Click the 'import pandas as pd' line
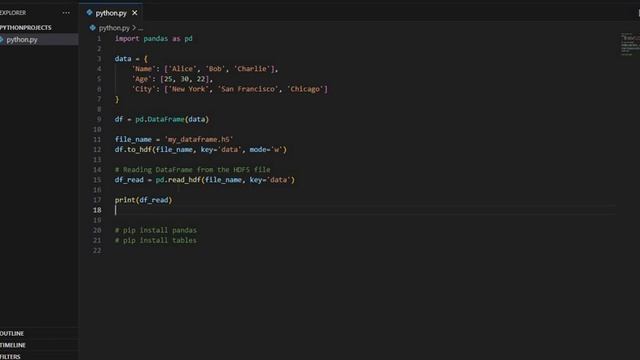Image resolution: width=640 pixels, height=360 pixels. (153, 38)
